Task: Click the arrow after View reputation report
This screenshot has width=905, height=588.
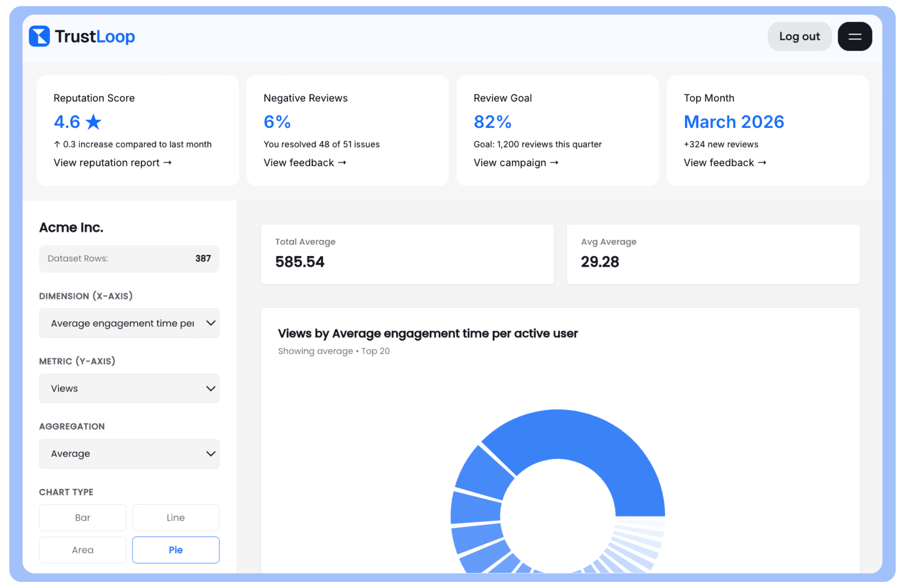Action: 168,162
